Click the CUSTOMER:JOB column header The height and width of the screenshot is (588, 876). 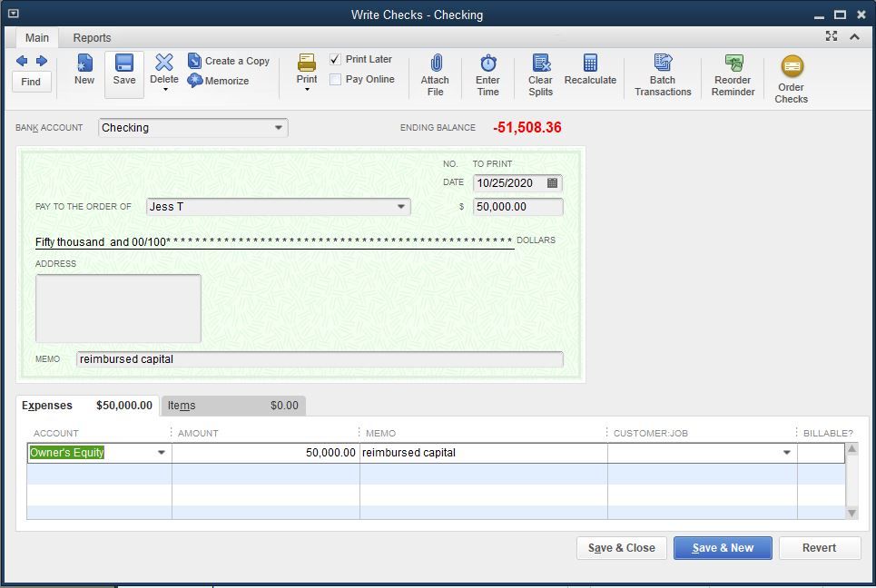pos(650,434)
